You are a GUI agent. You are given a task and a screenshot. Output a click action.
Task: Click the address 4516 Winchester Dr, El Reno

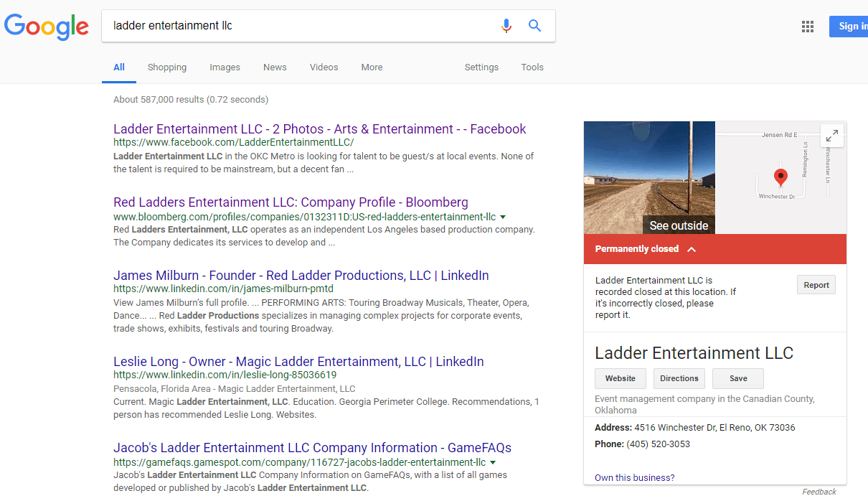click(714, 428)
